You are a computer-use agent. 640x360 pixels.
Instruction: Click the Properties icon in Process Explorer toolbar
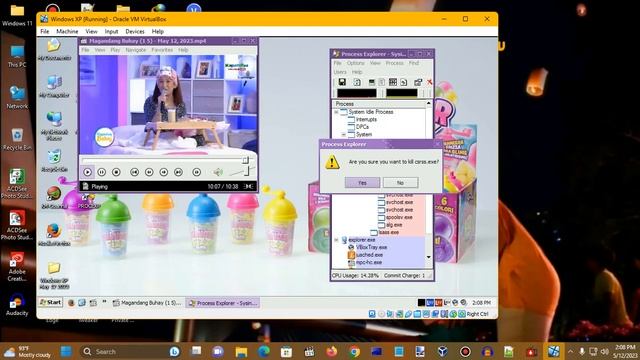418,82
